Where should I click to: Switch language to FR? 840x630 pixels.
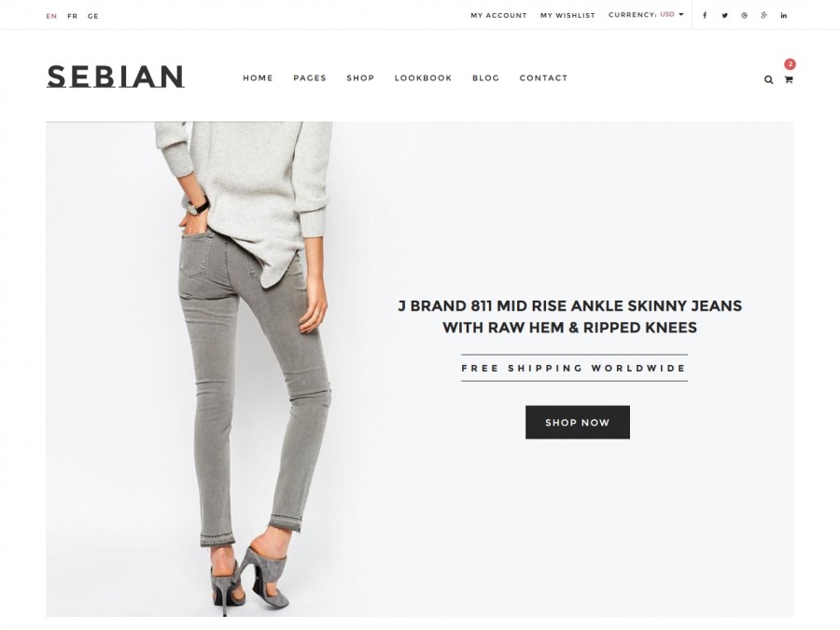[x=72, y=16]
